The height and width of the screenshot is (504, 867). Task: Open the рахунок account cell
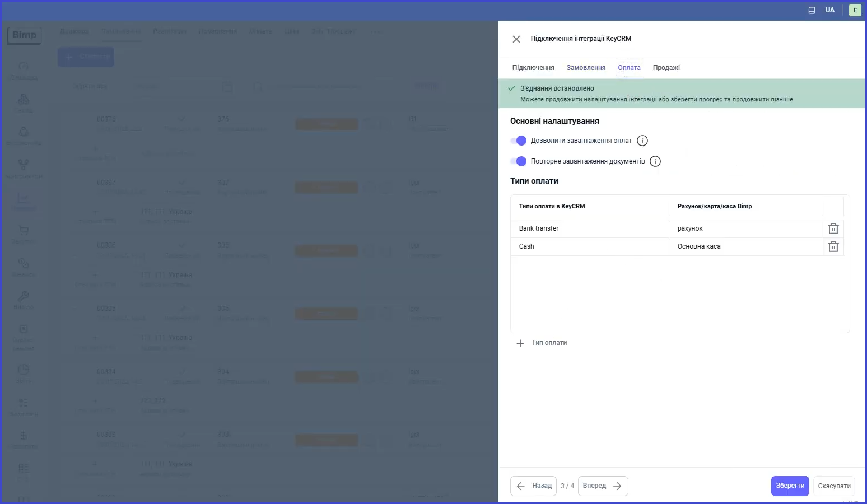[x=745, y=228]
